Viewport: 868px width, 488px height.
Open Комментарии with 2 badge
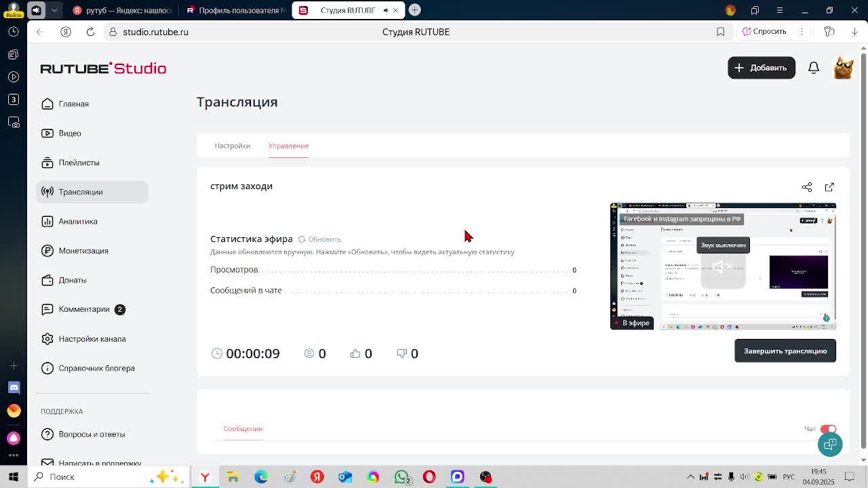[83, 309]
